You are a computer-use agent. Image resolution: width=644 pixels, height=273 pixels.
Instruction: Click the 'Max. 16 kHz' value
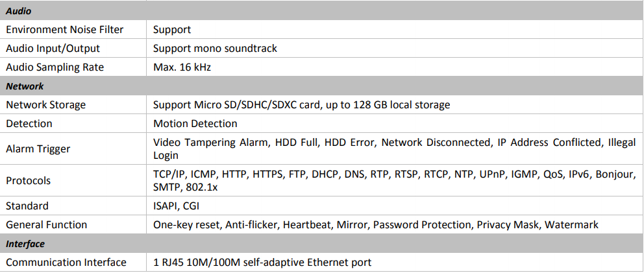(x=182, y=67)
